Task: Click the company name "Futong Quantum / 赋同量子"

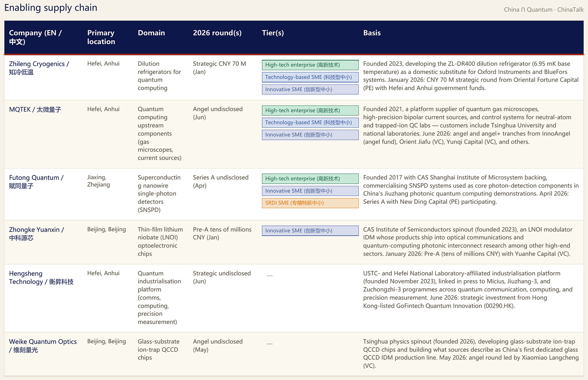Action: (x=36, y=182)
